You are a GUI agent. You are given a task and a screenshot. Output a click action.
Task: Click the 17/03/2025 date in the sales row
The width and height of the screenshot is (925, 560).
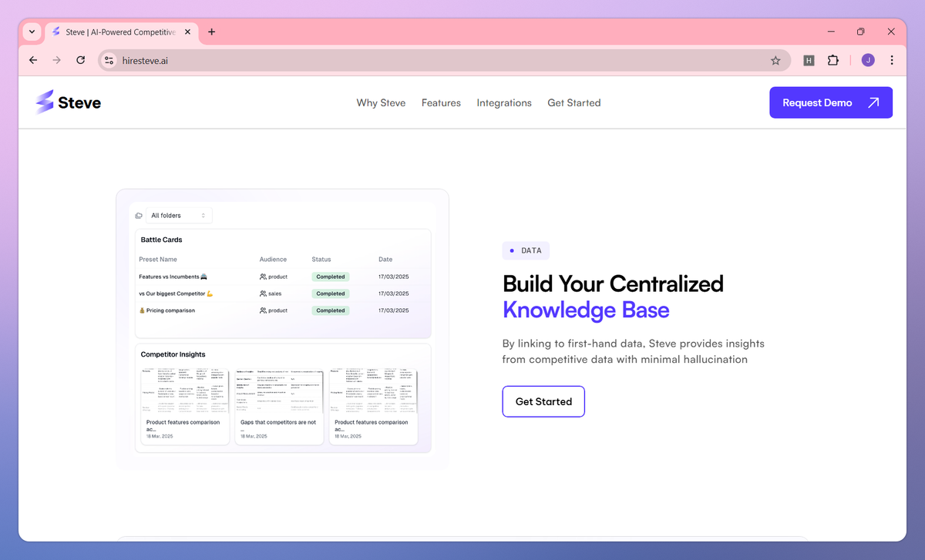click(393, 293)
